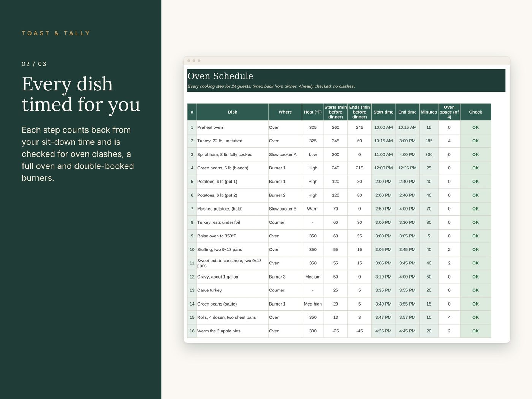The width and height of the screenshot is (532, 399).
Task: Select the 4:25 PM start time cell
Action: coord(383,331)
